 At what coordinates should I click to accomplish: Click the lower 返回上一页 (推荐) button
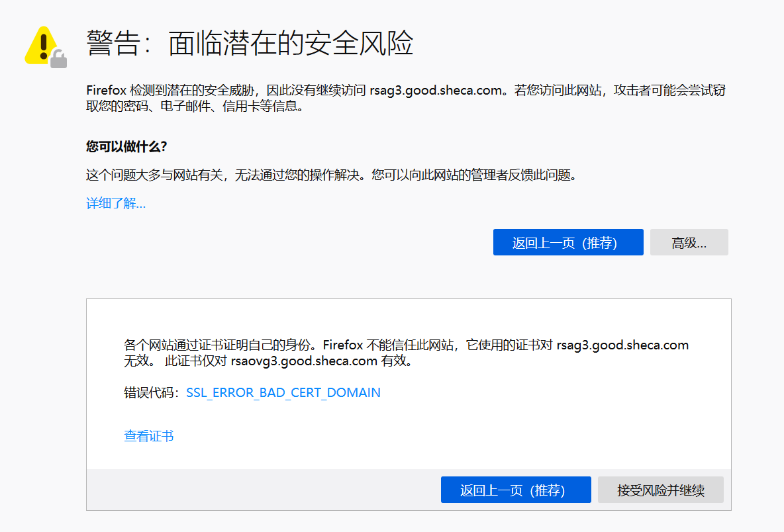[x=516, y=490]
